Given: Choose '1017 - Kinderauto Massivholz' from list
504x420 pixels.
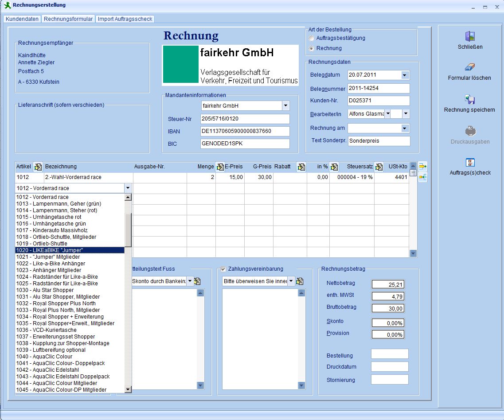Looking at the screenshot, I should [x=70, y=230].
